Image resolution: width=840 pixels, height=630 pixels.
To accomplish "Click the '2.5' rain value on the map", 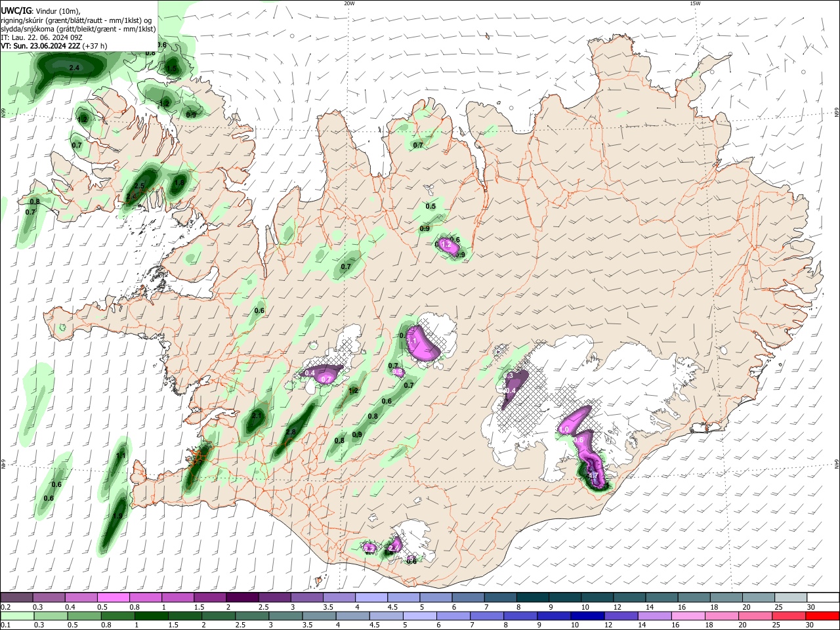I will [139, 186].
